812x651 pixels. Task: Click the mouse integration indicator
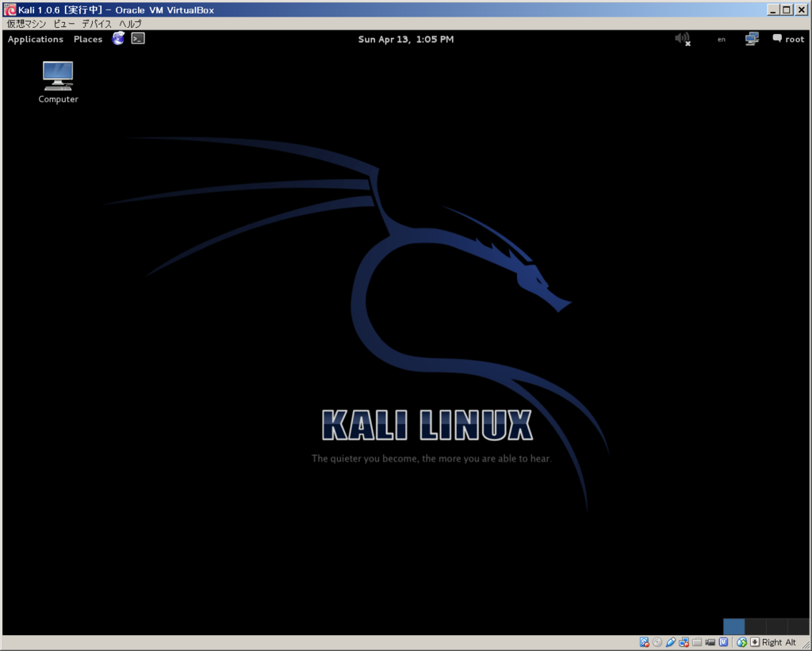pos(741,642)
